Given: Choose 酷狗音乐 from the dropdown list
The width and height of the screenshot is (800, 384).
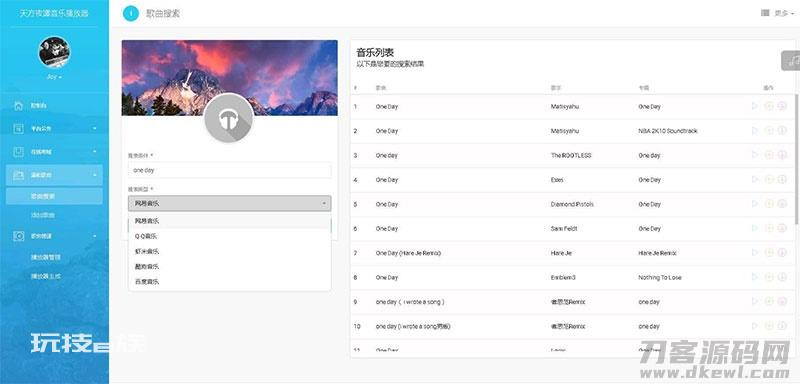Looking at the screenshot, I should point(229,266).
